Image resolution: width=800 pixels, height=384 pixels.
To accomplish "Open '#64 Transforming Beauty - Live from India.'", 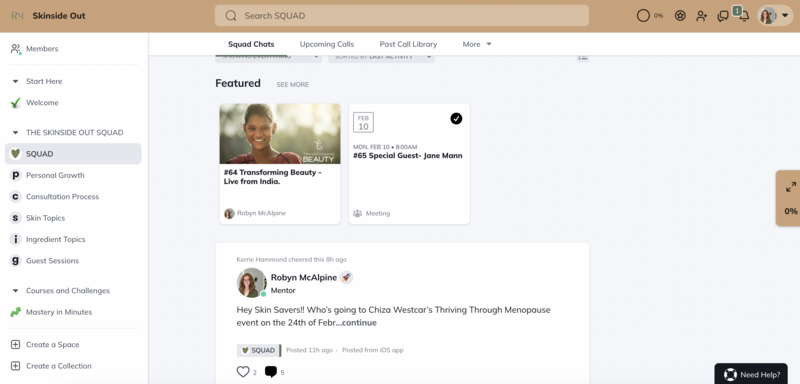I will coord(272,177).
